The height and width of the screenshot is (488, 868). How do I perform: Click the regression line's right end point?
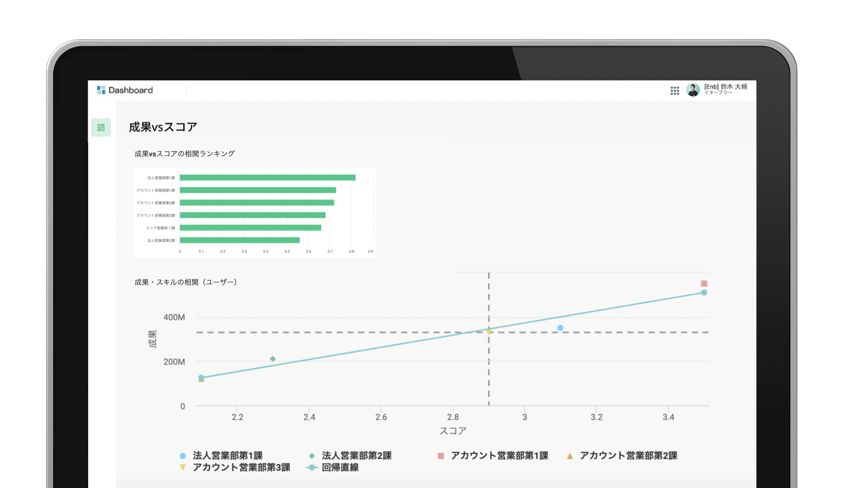(x=704, y=293)
